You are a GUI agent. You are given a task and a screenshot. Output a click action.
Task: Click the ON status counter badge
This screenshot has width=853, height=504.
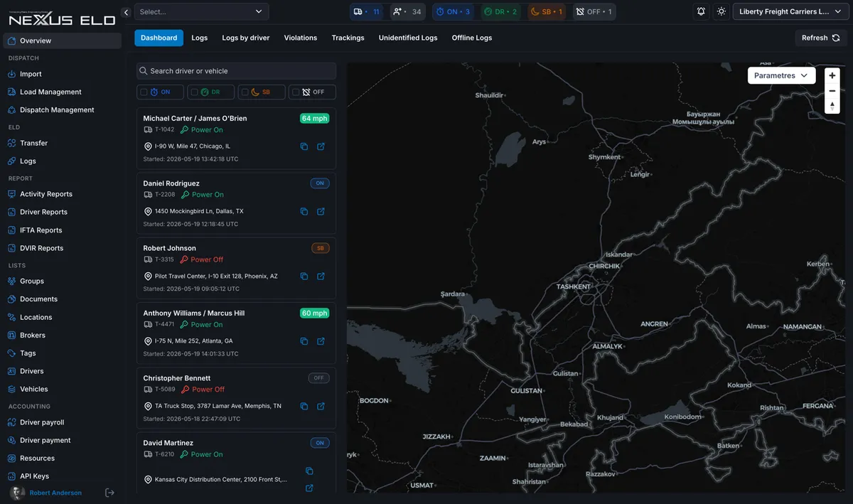453,12
